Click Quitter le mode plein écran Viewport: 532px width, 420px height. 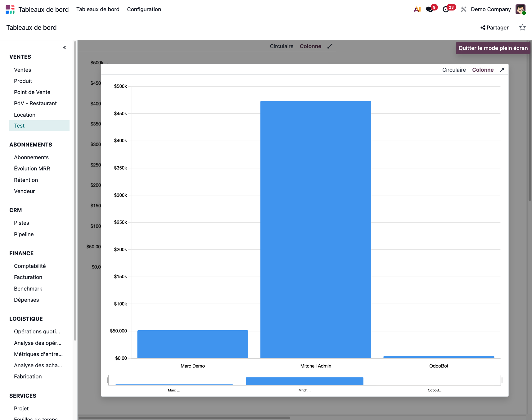tap(493, 48)
